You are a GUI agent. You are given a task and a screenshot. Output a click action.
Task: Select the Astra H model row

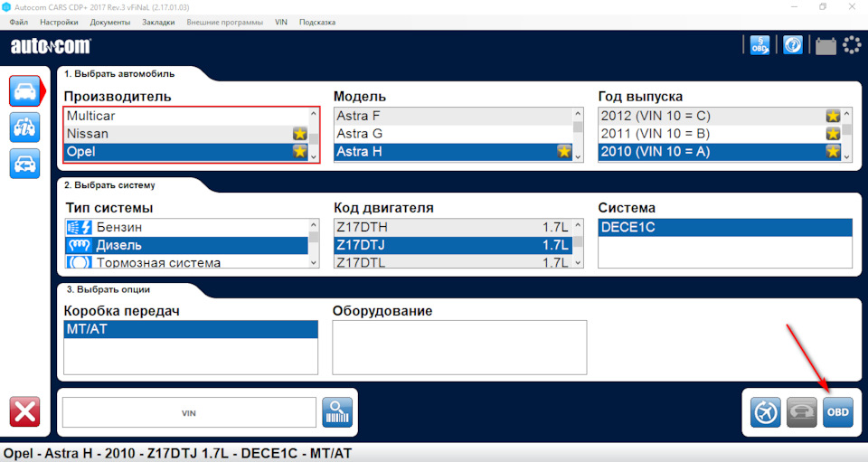click(453, 152)
